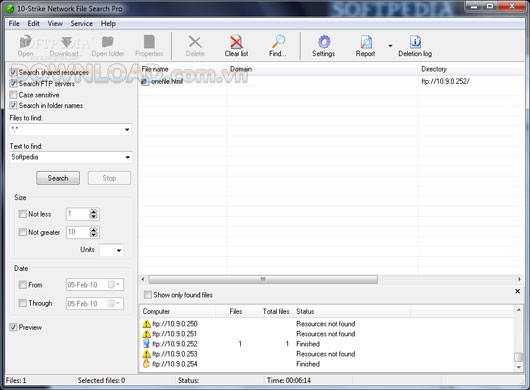Click down arrow of computers list scrollbar
The width and height of the screenshot is (530, 390).
pos(519,367)
